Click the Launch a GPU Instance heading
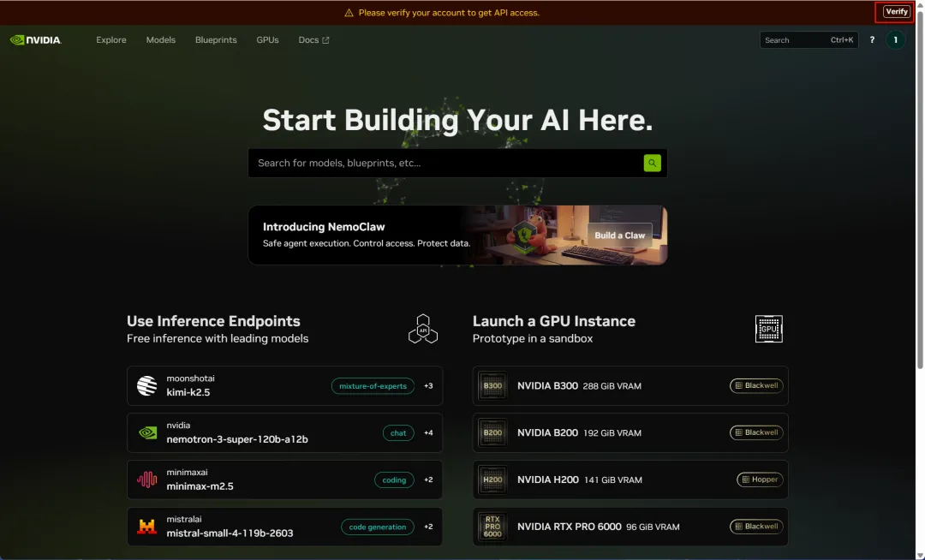The image size is (925, 560). tap(554, 321)
